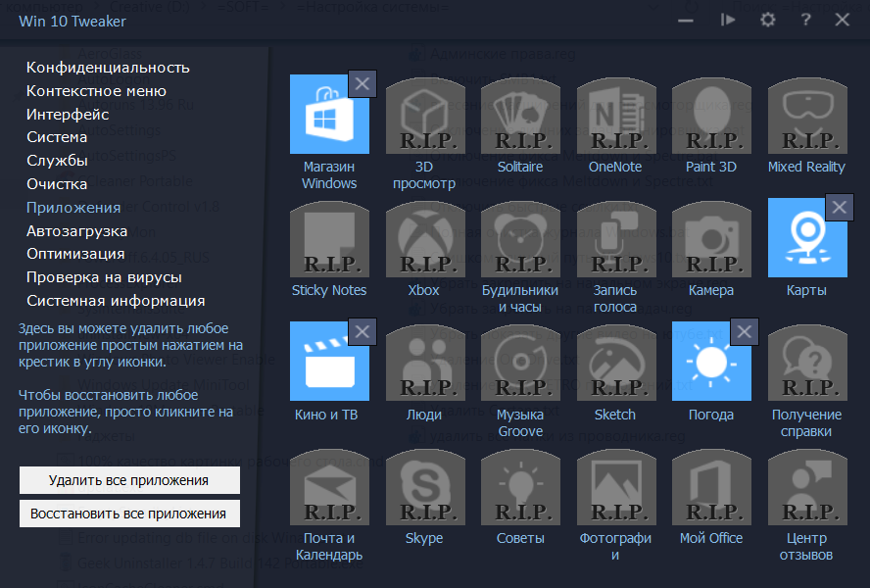
Task: Restore the Камера app tile
Action: pyautogui.click(x=711, y=239)
